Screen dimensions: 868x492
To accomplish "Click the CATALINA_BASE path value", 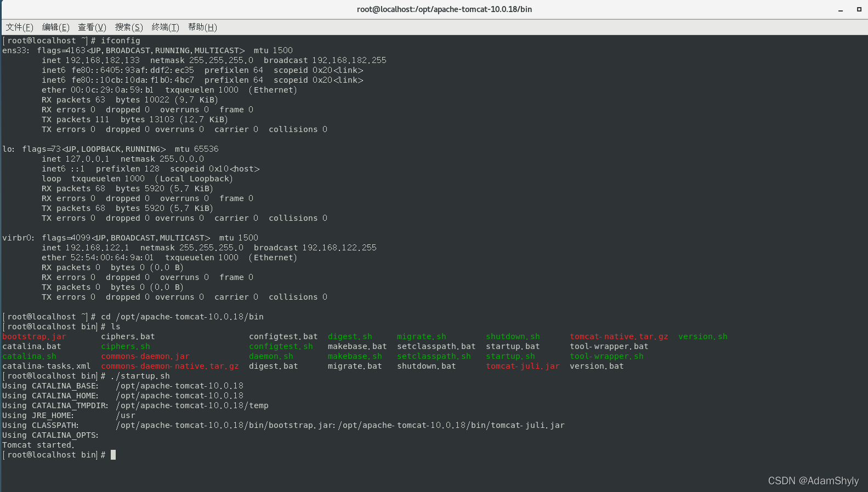I will tap(180, 386).
